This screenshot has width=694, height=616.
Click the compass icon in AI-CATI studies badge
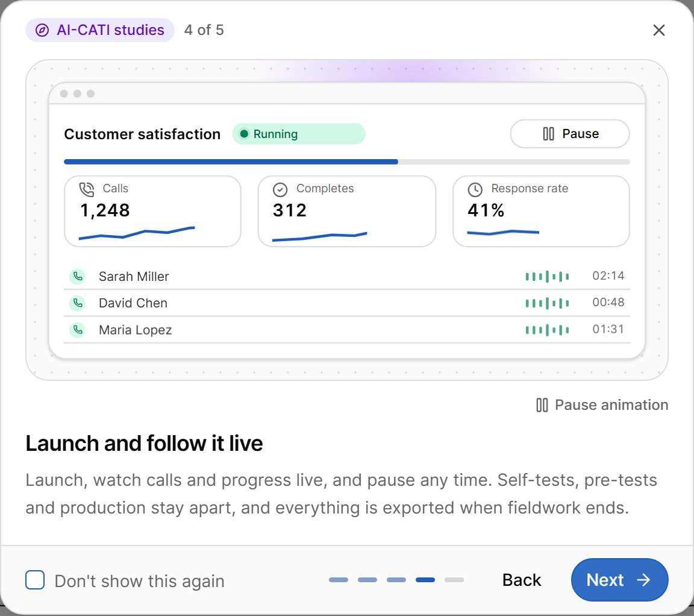pos(42,30)
